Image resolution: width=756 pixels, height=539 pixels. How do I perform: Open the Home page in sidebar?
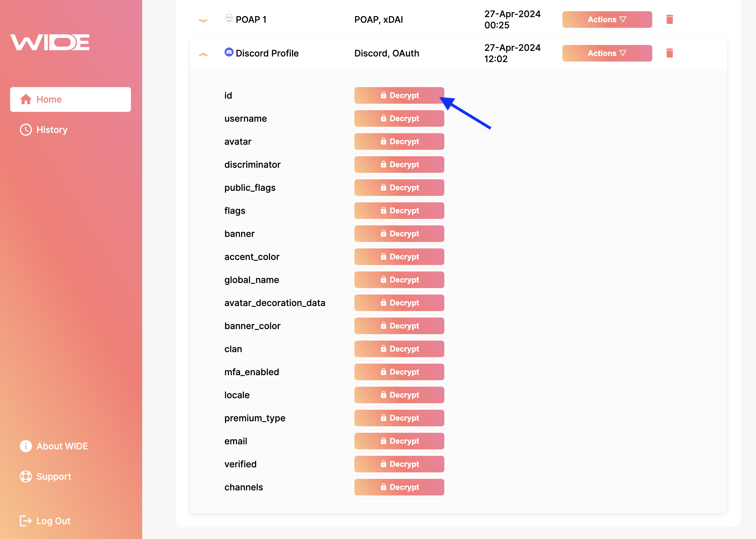click(x=70, y=99)
